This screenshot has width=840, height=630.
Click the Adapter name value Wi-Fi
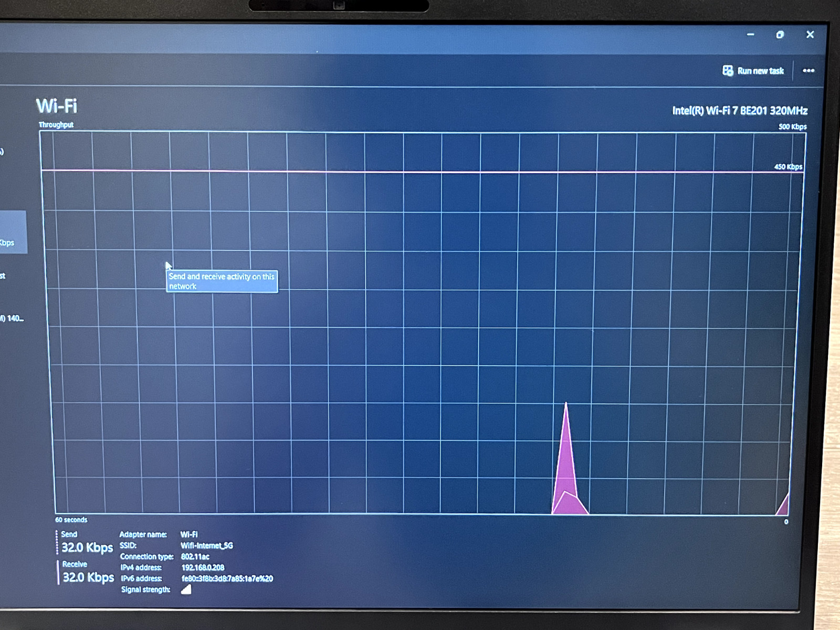(189, 534)
